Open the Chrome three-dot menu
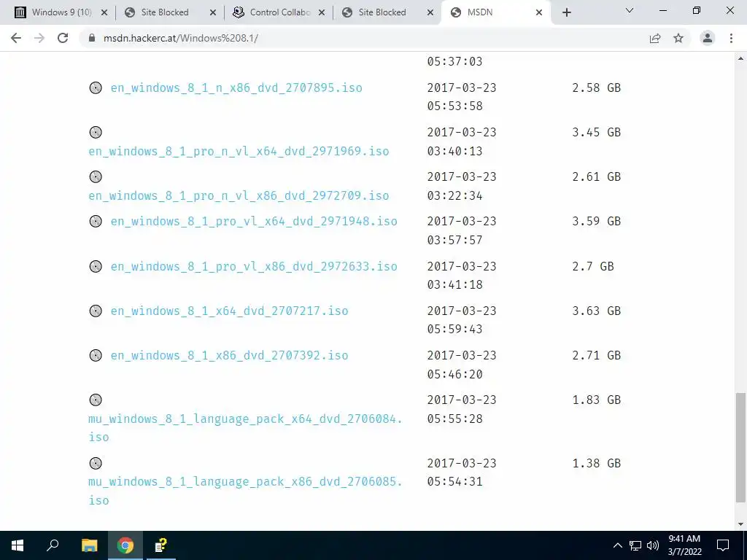This screenshot has width=747, height=560. click(x=731, y=38)
